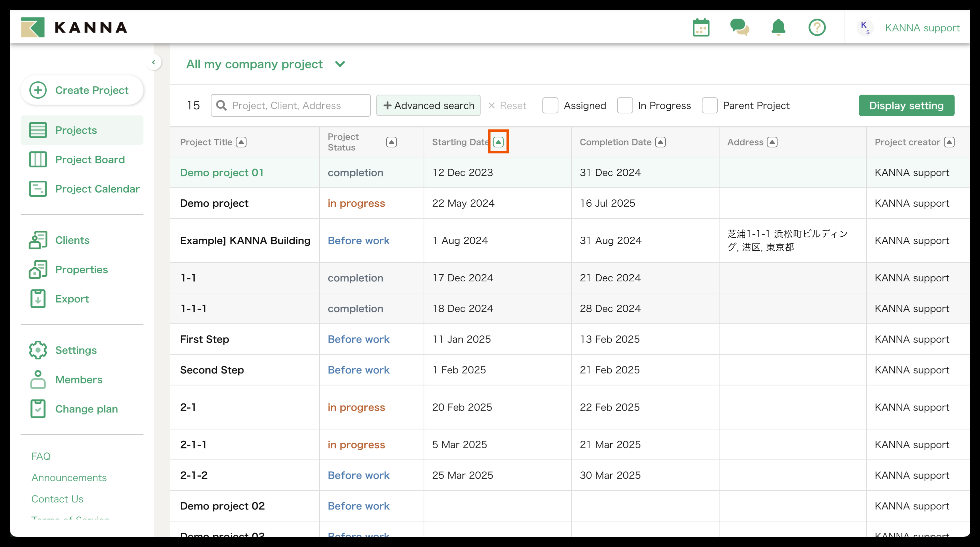The image size is (980, 547).
Task: Expand All my company project dropdown
Action: point(340,64)
